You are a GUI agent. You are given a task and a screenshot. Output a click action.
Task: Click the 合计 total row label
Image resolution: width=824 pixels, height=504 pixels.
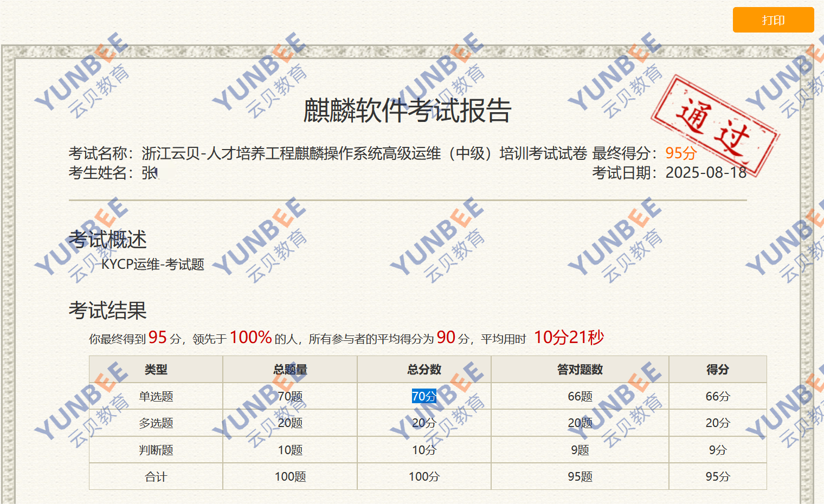(156, 477)
